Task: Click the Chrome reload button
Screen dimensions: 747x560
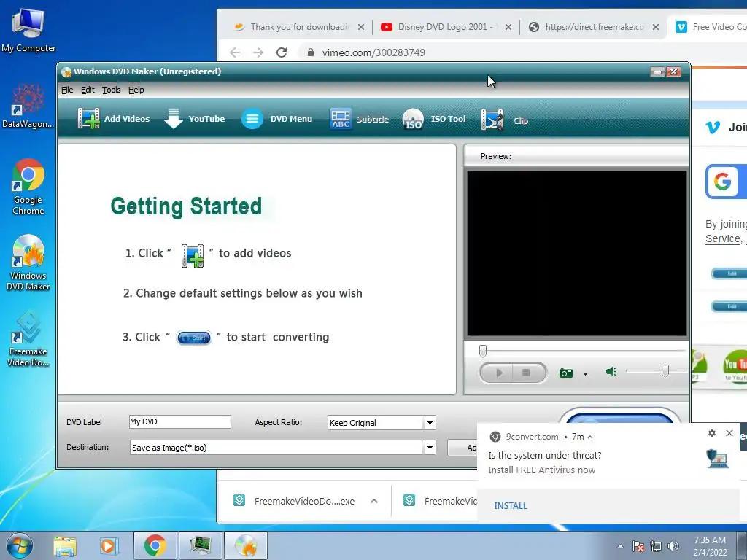Action: pos(282,52)
